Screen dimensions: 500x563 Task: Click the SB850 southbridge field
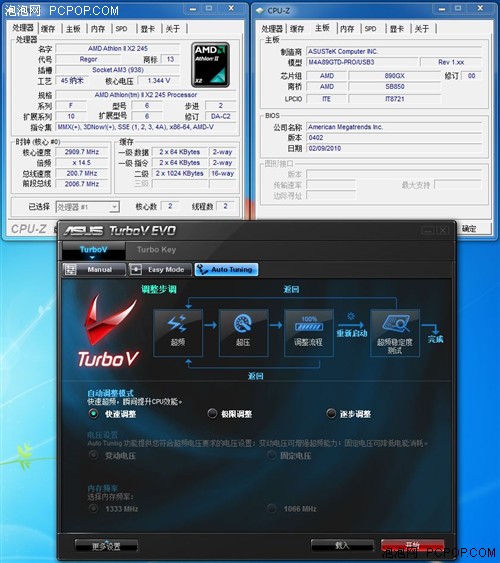pos(394,87)
